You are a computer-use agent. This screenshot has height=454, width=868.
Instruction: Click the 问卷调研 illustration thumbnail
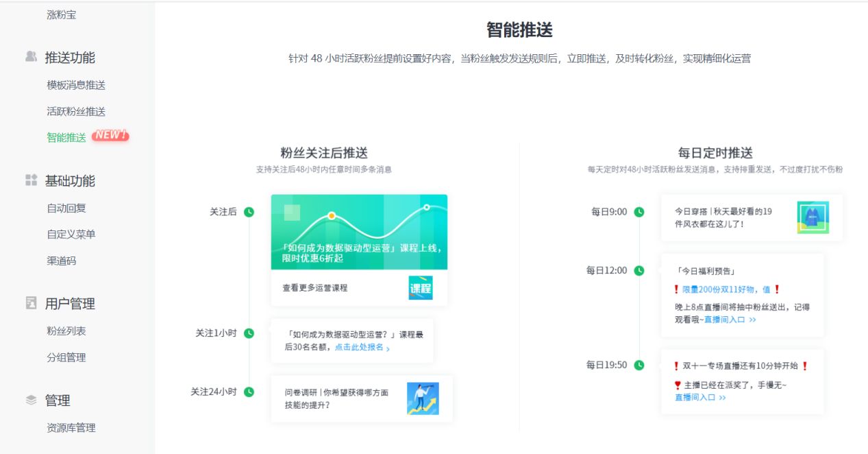423,398
